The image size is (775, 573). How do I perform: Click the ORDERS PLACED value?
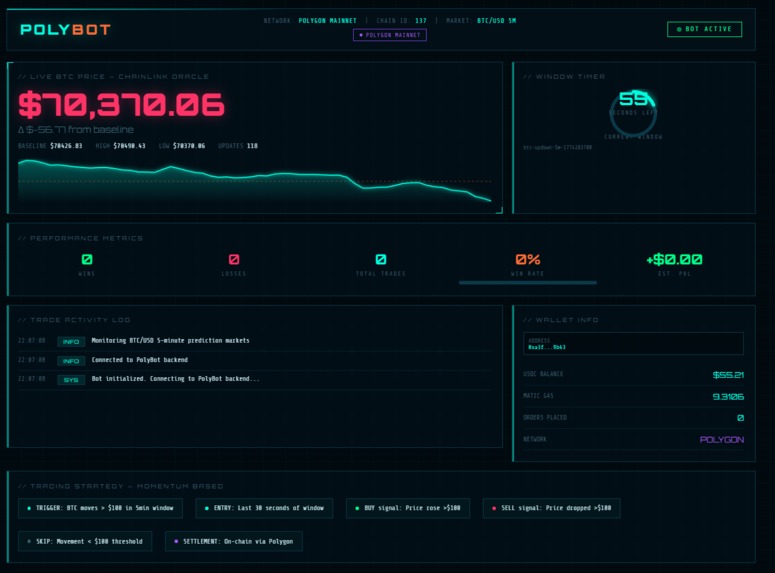tap(740, 418)
